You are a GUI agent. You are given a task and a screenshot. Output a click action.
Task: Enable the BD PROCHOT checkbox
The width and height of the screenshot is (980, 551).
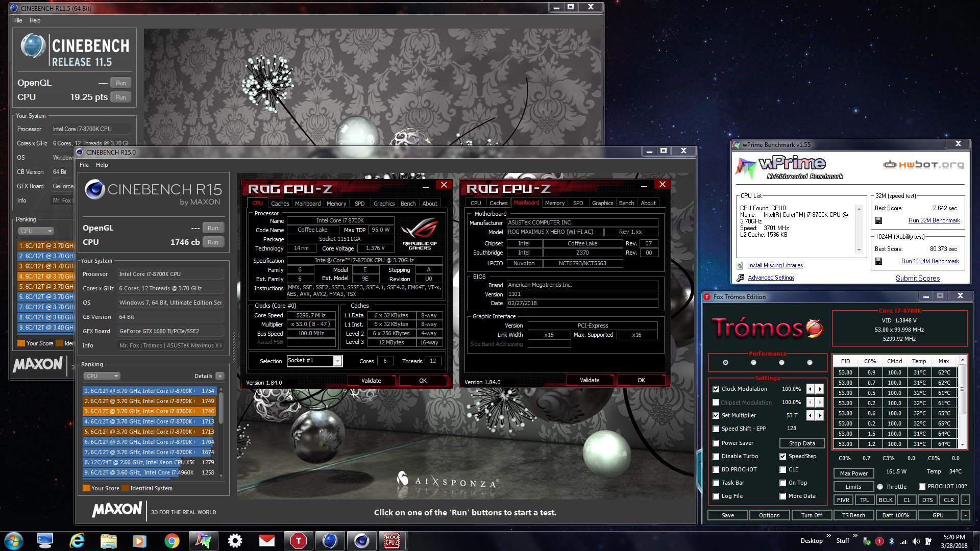tap(716, 469)
